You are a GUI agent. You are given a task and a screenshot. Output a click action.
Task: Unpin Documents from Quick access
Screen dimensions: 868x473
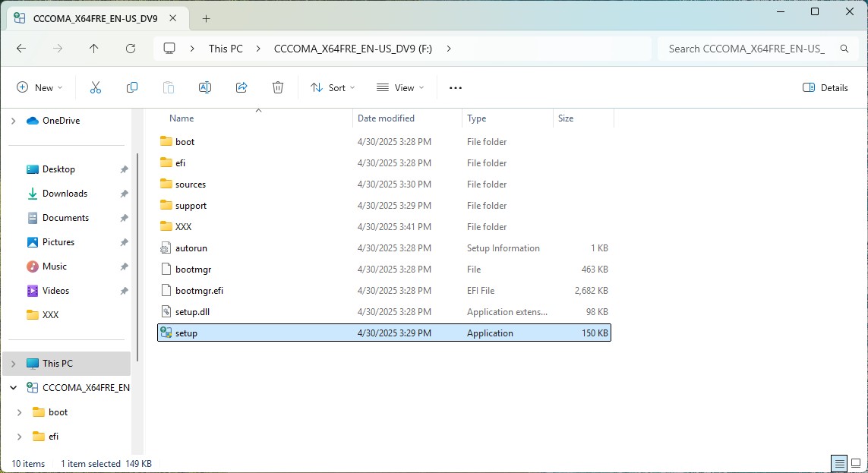(124, 218)
